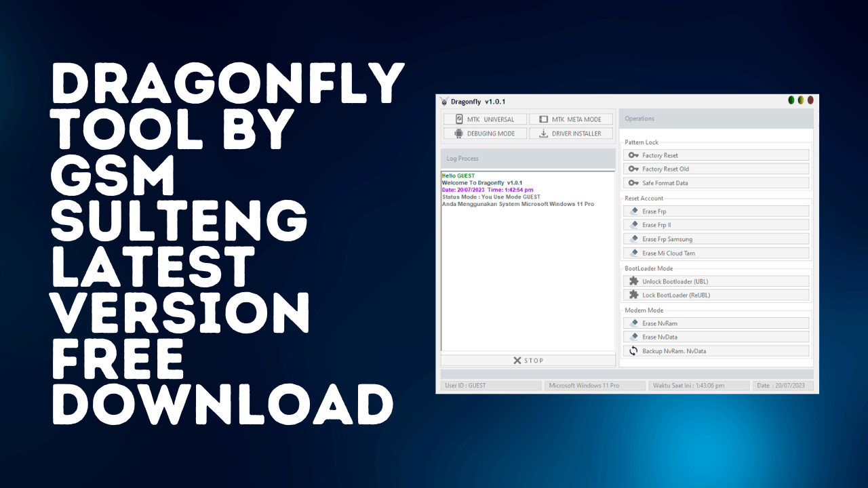The height and width of the screenshot is (488, 868).
Task: Click 'Microsoft Windows 11 Pro' status bar entry
Action: point(595,386)
